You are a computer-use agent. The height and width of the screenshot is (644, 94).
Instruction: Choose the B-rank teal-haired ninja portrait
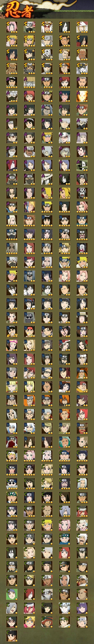(x=64, y=442)
